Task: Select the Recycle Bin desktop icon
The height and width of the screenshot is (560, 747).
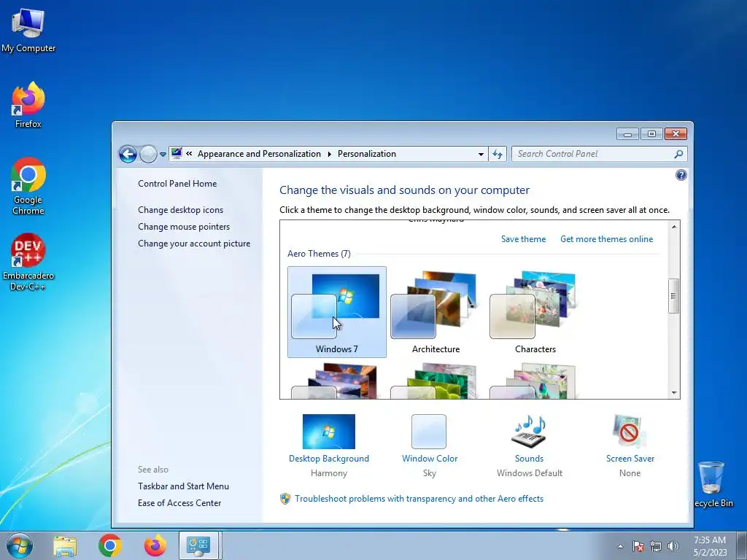Action: [712, 484]
